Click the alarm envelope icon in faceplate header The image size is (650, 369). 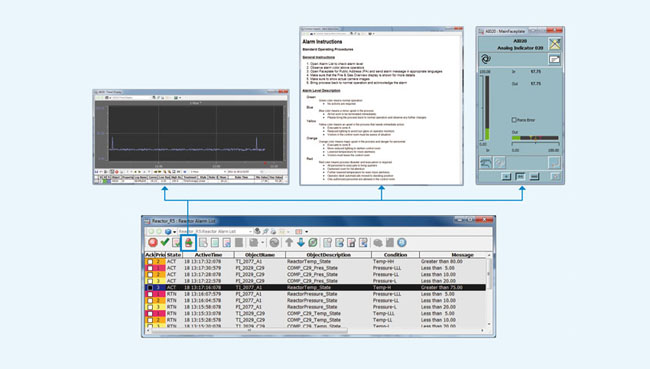554,44
